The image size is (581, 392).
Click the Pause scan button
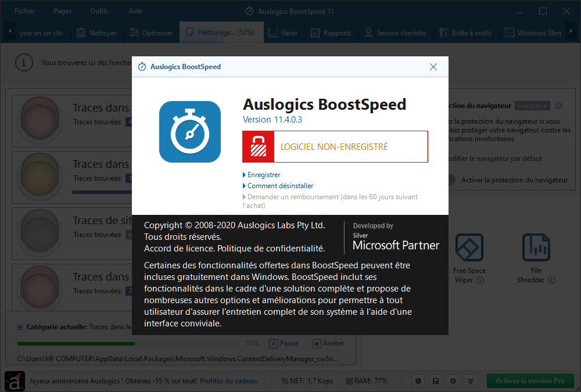[284, 343]
